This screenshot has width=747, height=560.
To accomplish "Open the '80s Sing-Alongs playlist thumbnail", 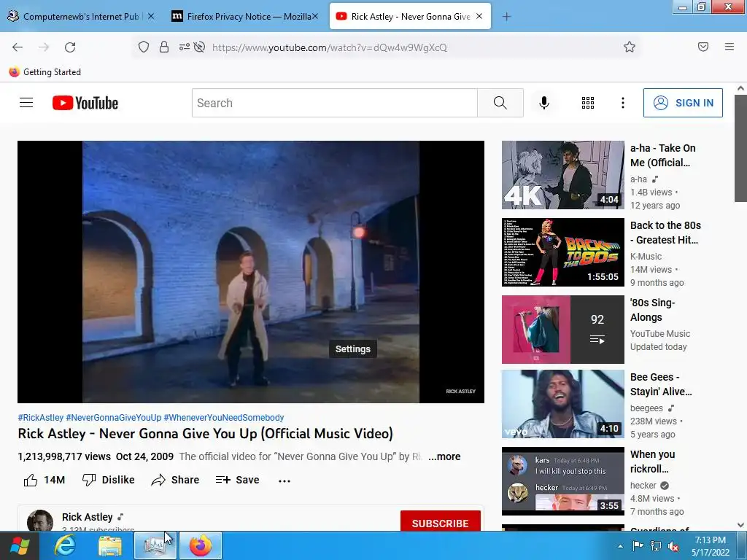I will (x=562, y=330).
